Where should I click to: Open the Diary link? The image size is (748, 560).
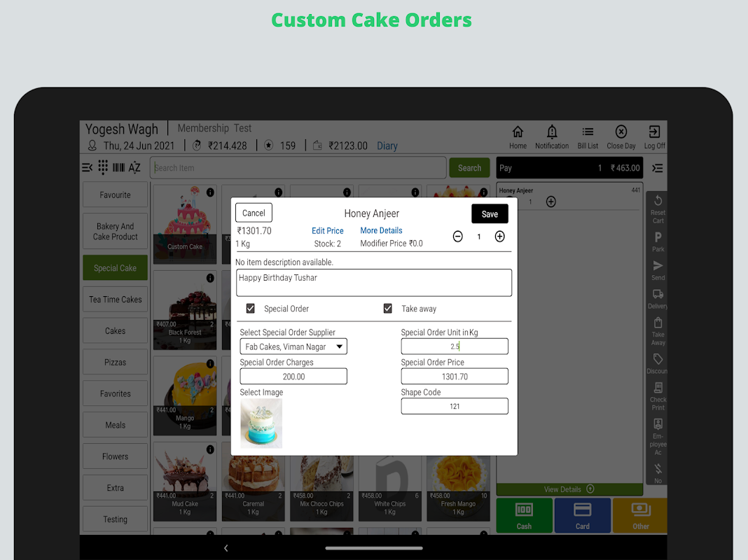pos(387,146)
